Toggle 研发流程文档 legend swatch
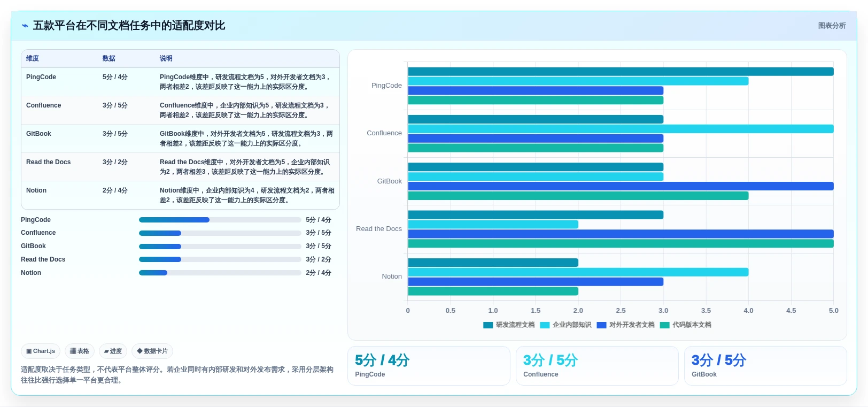The width and height of the screenshot is (868, 407). pos(488,325)
